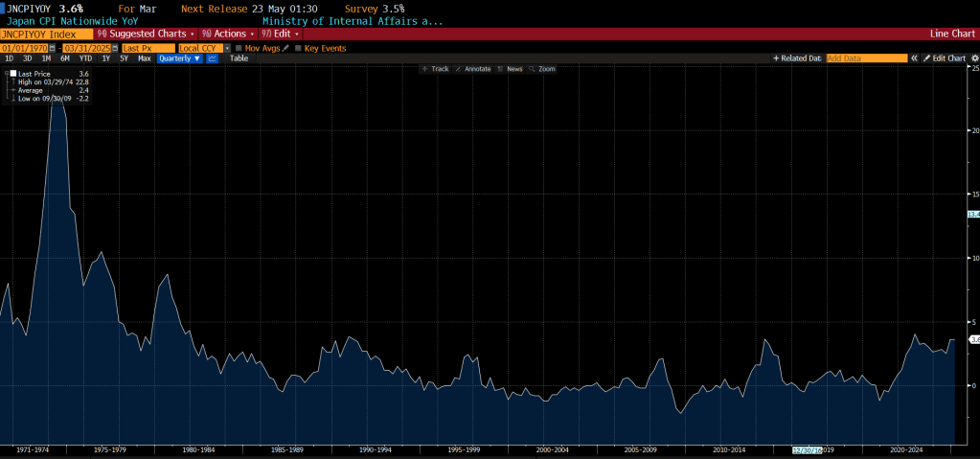Switch to the Table view
The image size is (980, 459).
(239, 58)
